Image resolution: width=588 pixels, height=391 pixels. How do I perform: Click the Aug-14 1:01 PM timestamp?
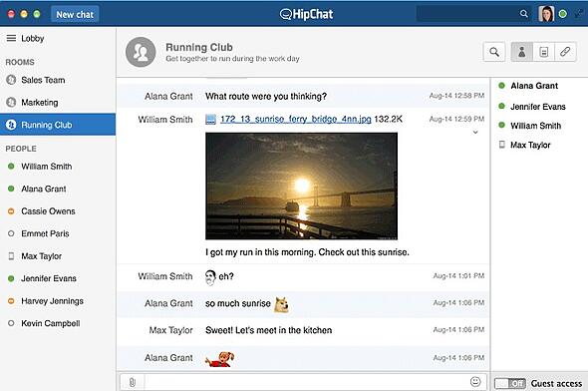click(458, 276)
